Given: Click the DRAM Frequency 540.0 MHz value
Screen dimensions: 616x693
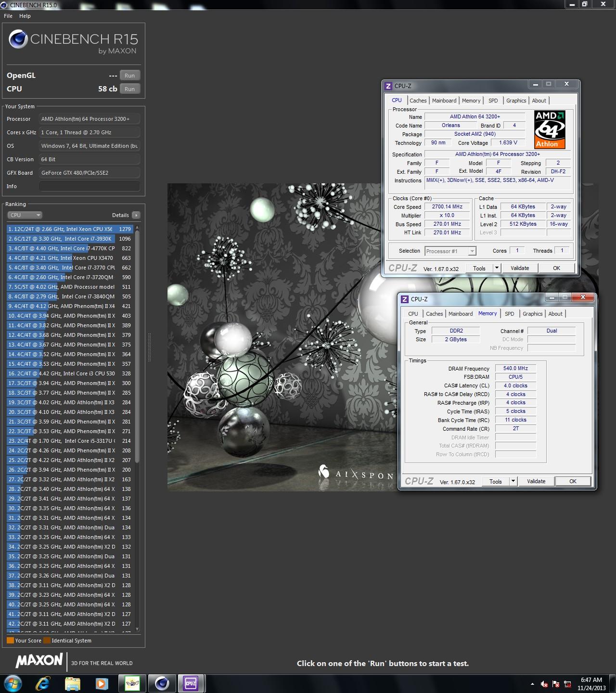Looking at the screenshot, I should (x=515, y=369).
